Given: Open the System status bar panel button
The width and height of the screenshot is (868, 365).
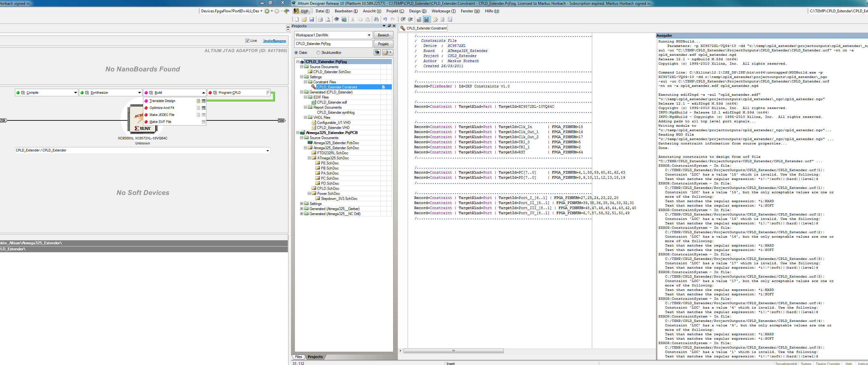Looking at the screenshot, I should (806, 363).
